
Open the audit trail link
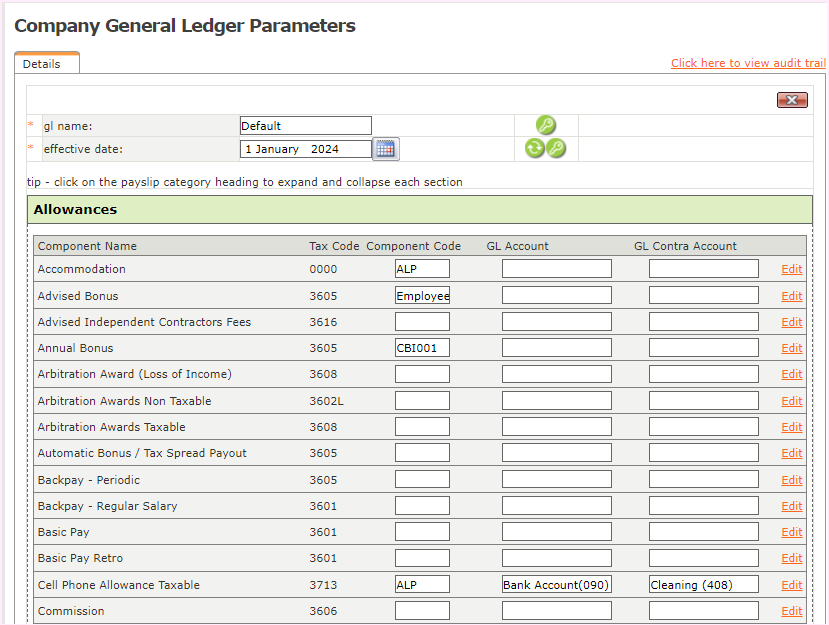click(x=748, y=63)
